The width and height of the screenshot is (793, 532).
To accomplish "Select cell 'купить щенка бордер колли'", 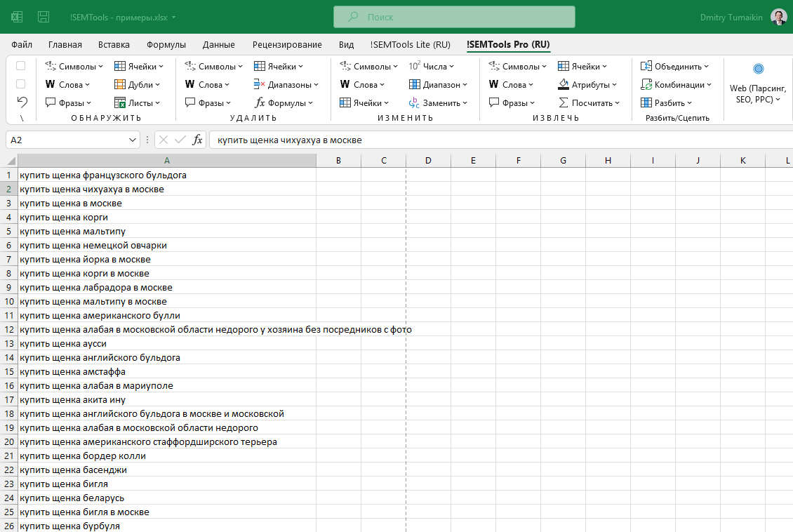I will [167, 456].
